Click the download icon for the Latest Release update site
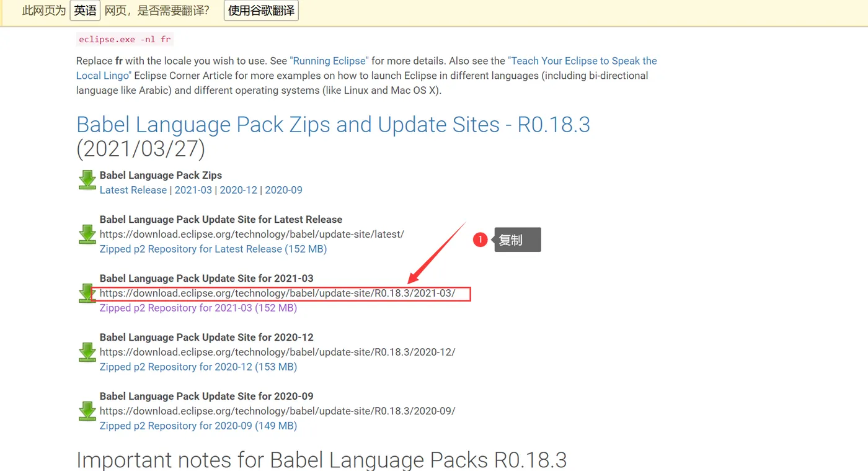The image size is (868, 471). (x=87, y=234)
